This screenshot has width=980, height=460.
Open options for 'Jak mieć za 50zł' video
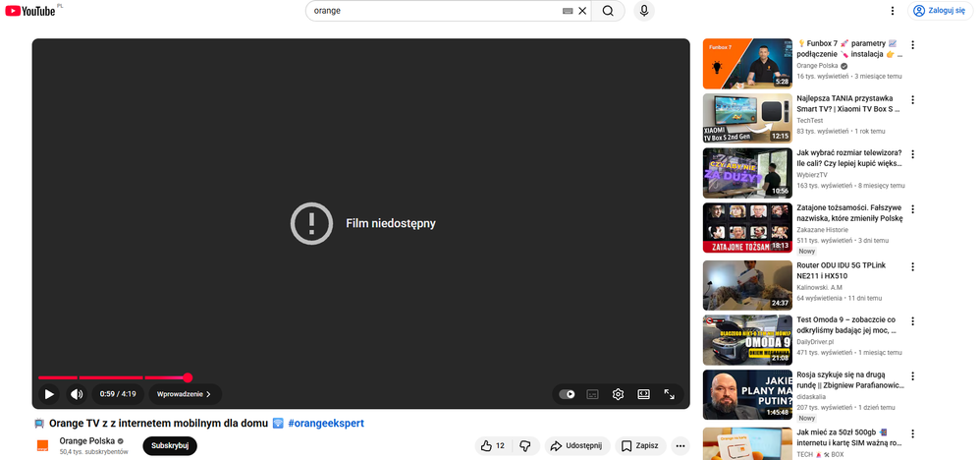(912, 433)
